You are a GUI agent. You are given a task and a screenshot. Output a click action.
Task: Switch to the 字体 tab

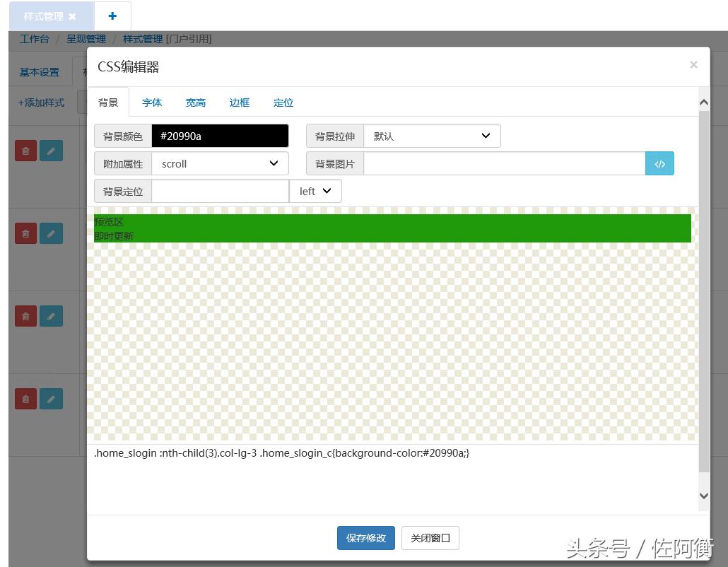click(151, 103)
